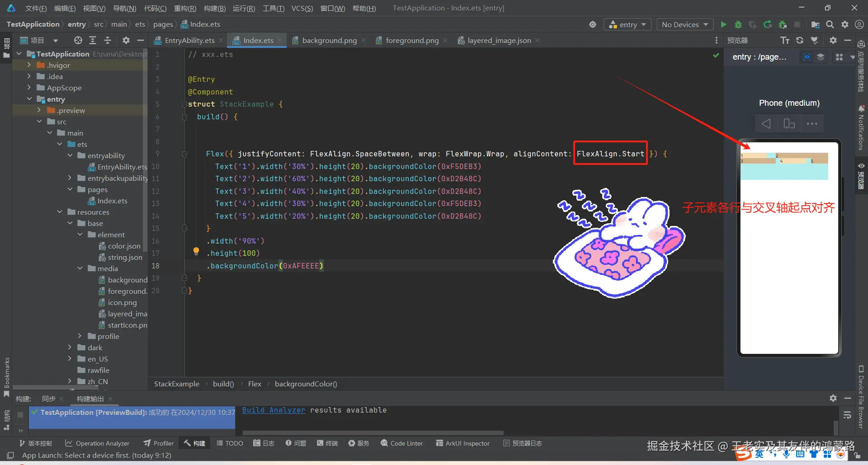This screenshot has width=868, height=465.
Task: Open the entry run configuration dropdown
Action: coord(627,24)
